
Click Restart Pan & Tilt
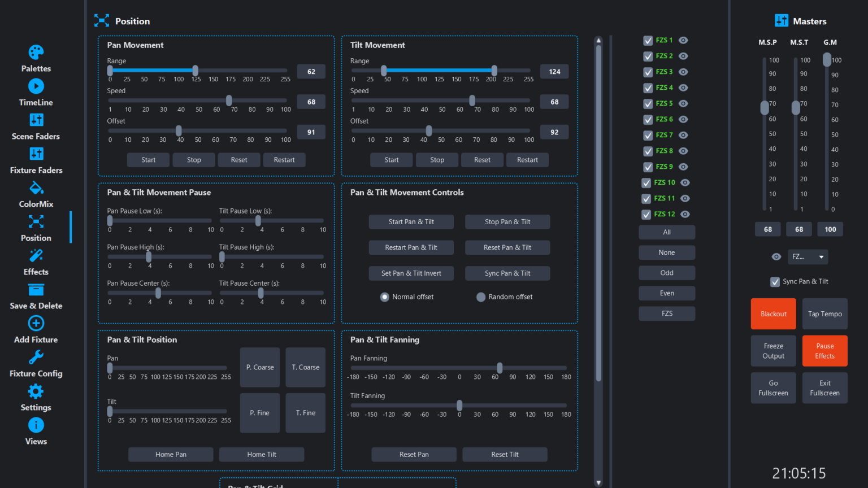[x=411, y=247]
